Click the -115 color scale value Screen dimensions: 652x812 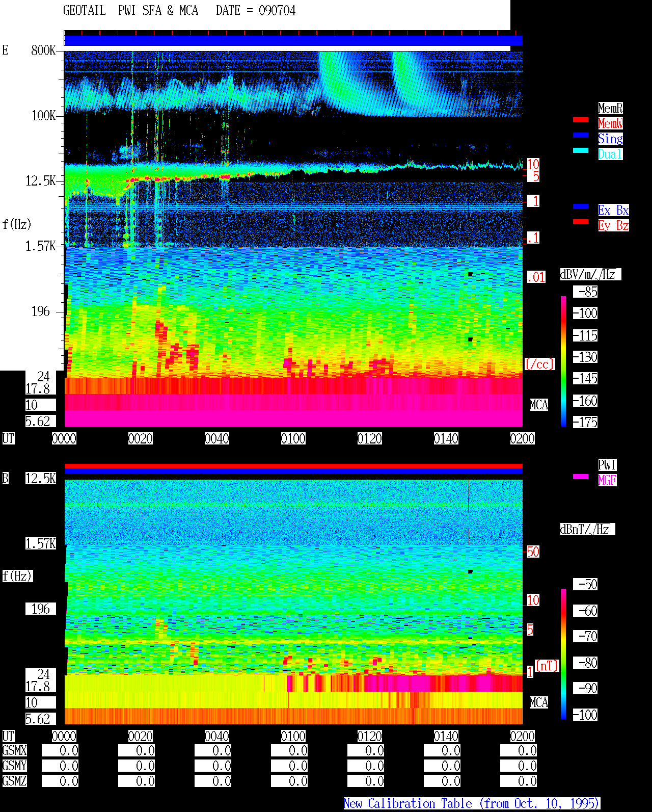[585, 335]
